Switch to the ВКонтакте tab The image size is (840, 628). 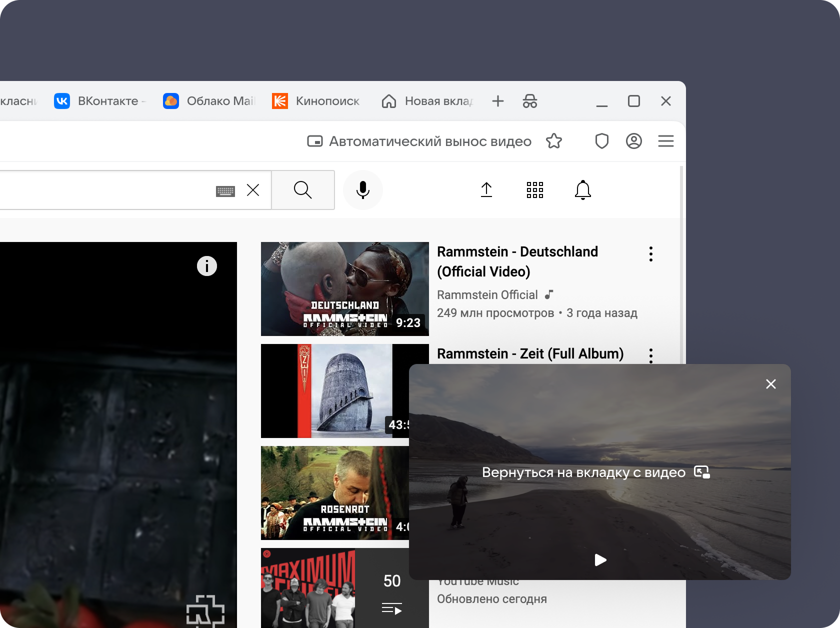tap(100, 101)
